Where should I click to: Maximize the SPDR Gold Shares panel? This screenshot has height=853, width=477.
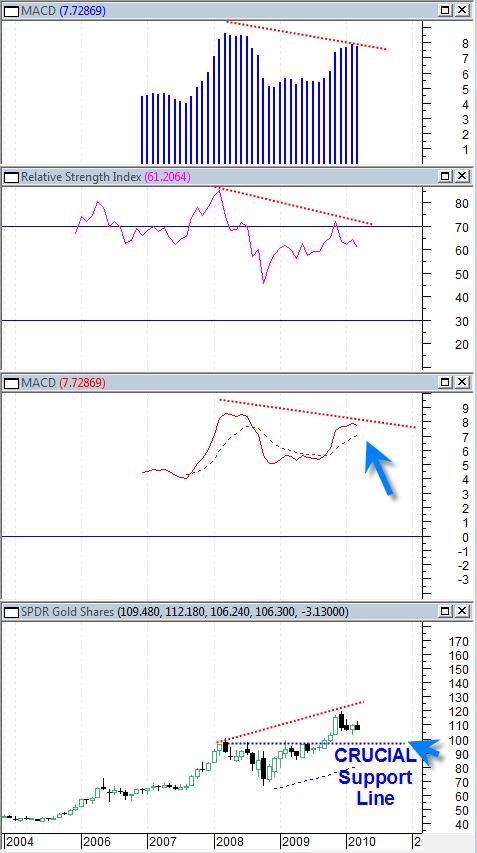(445, 611)
